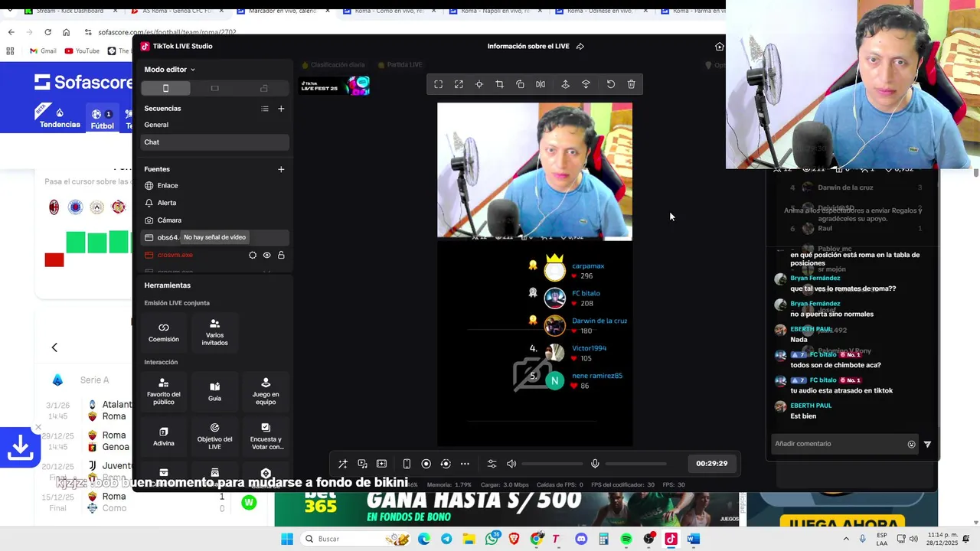The width and height of the screenshot is (980, 551).
Task: Add a new source with the Fuentes plus
Action: (281, 169)
